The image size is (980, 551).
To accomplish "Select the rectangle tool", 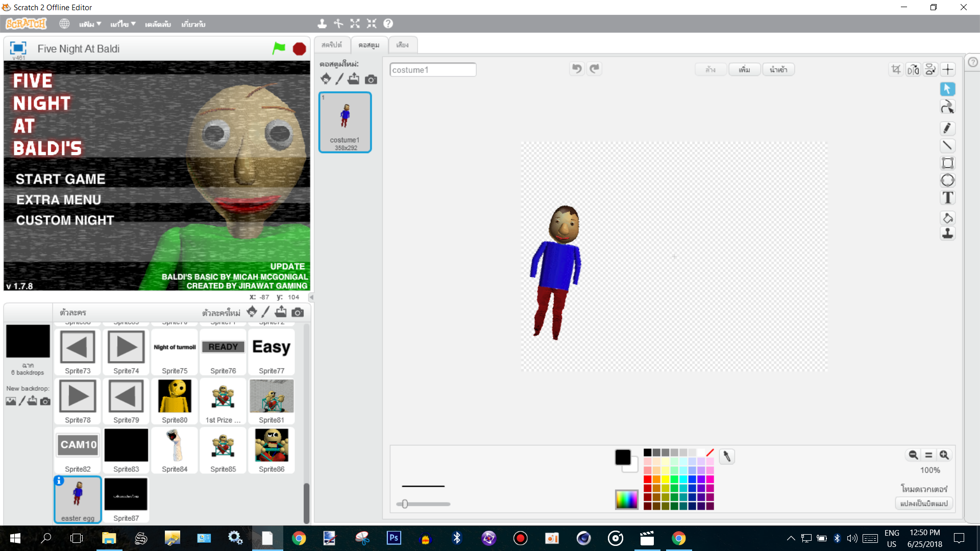I will pyautogui.click(x=948, y=163).
